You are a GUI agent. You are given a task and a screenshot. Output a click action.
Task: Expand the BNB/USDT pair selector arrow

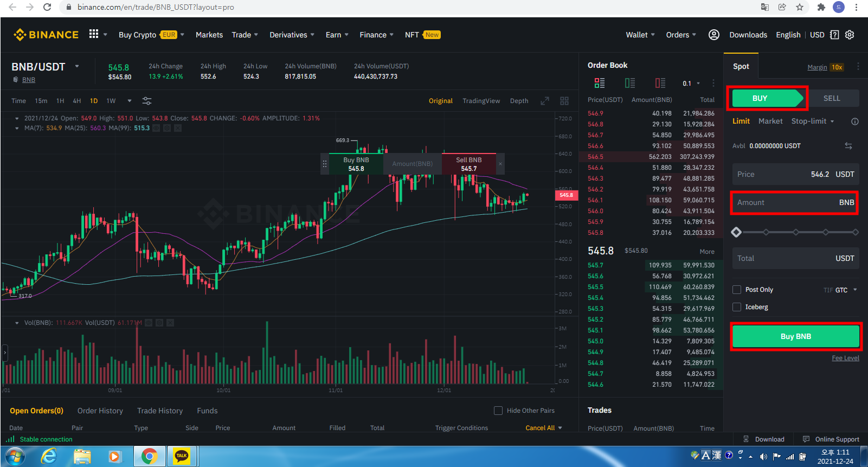coord(77,66)
